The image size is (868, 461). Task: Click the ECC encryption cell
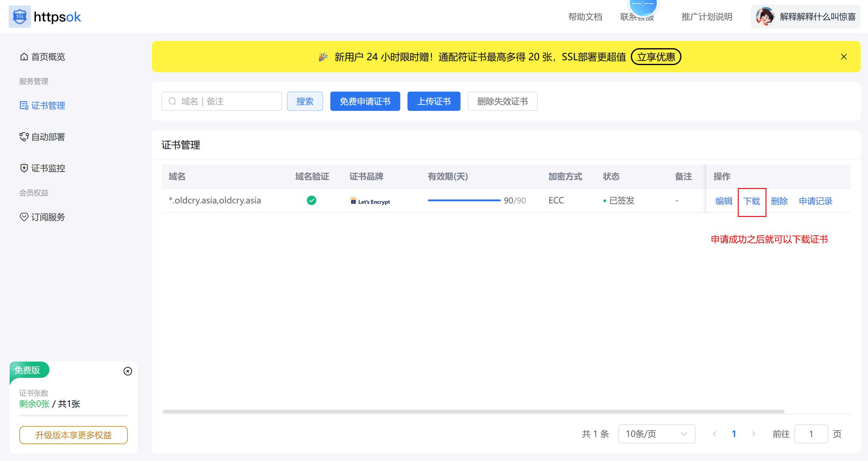(x=556, y=200)
